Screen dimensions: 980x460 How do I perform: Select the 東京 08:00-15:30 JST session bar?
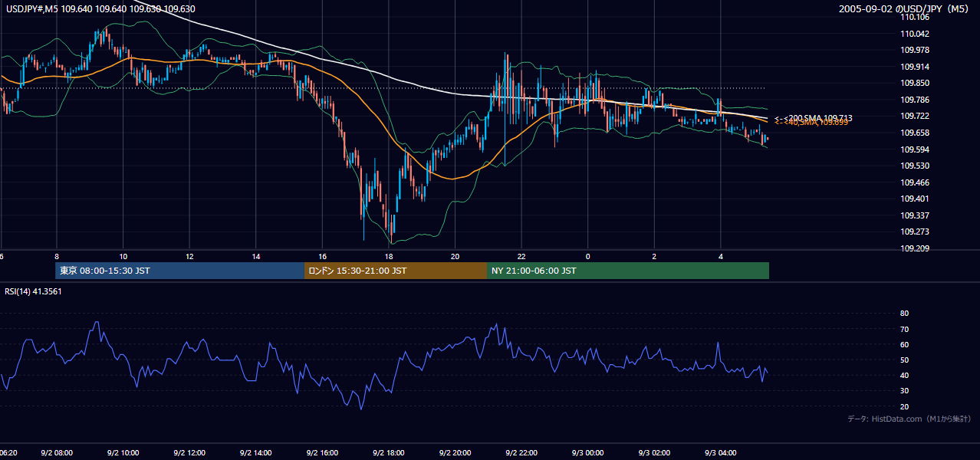click(x=180, y=271)
